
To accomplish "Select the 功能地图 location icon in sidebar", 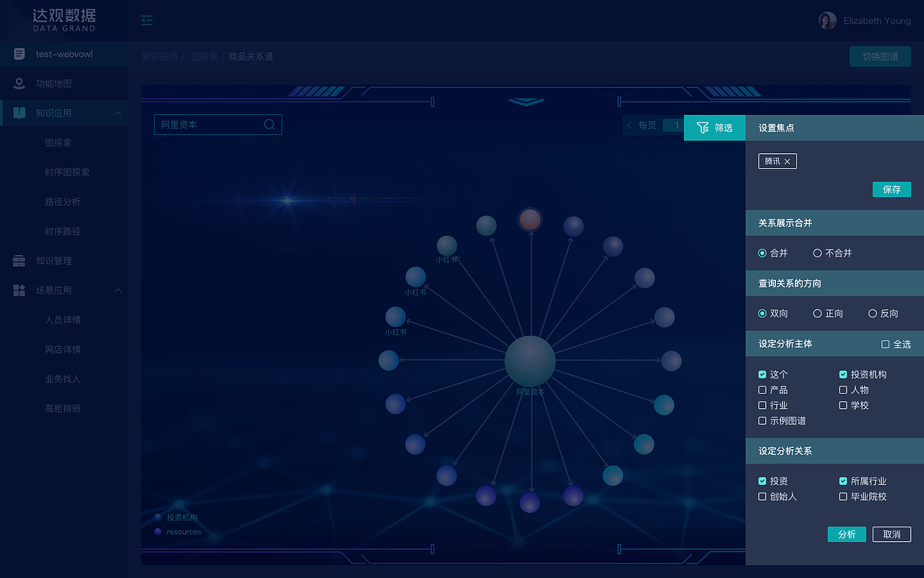I will coord(18,84).
